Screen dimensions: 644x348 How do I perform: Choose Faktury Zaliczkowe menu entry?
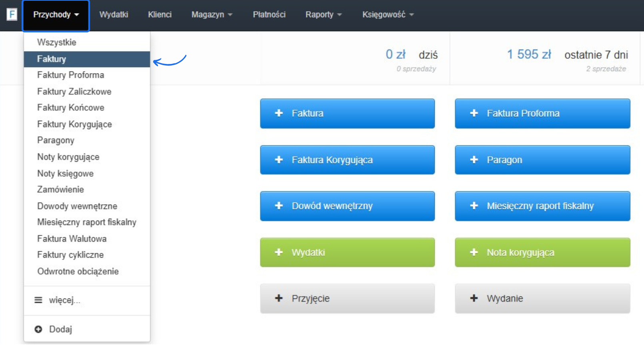tap(87, 91)
